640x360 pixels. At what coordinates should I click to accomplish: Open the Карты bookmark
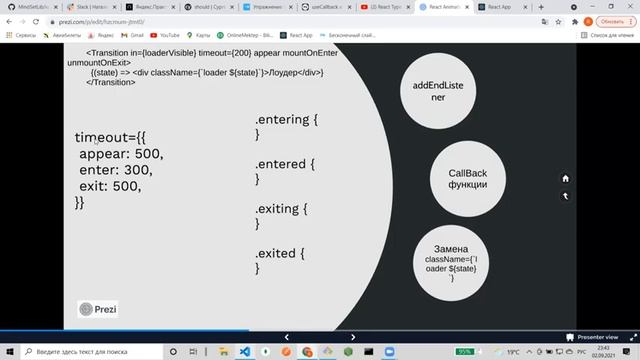198,36
